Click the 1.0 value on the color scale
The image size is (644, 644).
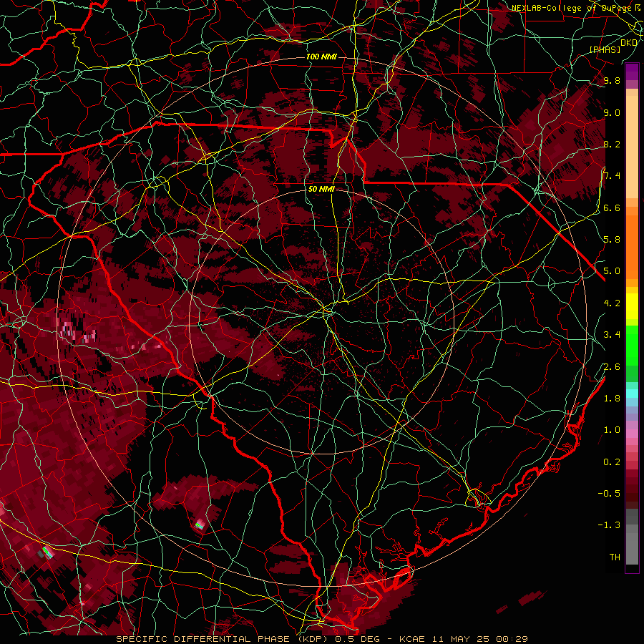[x=612, y=429]
